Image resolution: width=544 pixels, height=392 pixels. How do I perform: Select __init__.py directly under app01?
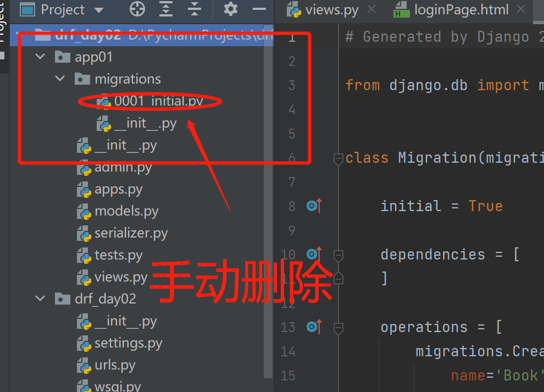pyautogui.click(x=117, y=146)
